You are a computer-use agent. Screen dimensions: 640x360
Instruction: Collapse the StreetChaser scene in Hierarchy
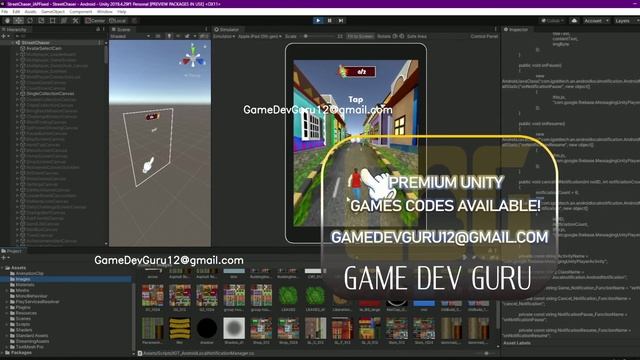[13, 42]
